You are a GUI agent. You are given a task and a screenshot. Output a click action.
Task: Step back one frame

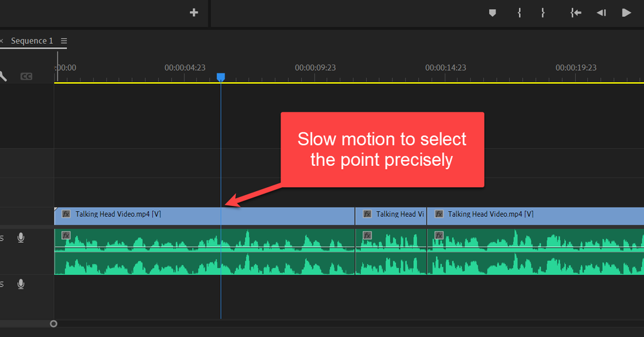(x=601, y=12)
